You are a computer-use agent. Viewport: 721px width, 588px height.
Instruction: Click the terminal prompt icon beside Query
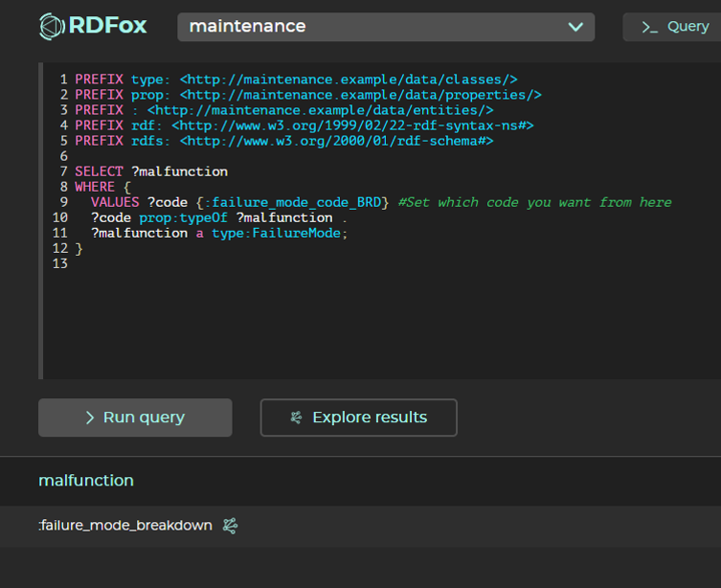click(649, 27)
